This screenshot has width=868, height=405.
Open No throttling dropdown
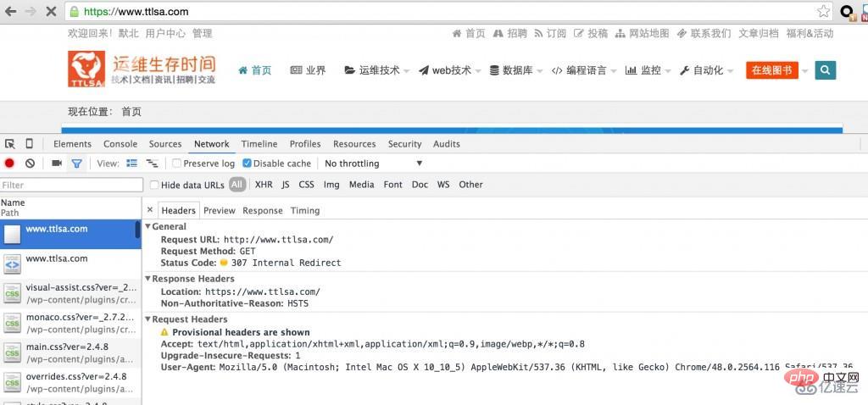click(374, 164)
